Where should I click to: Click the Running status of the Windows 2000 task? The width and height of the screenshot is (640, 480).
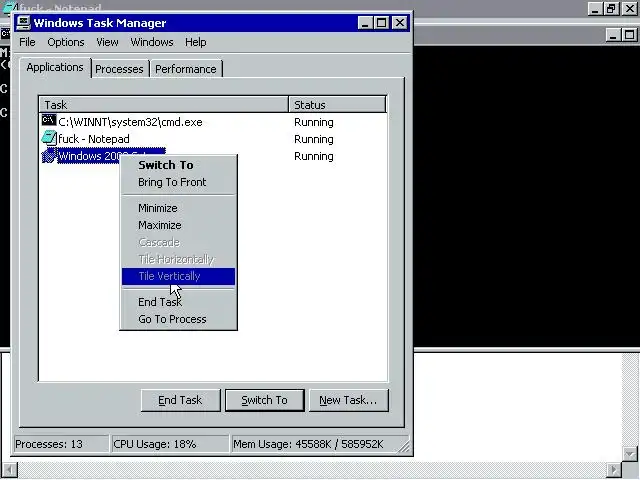tap(313, 156)
